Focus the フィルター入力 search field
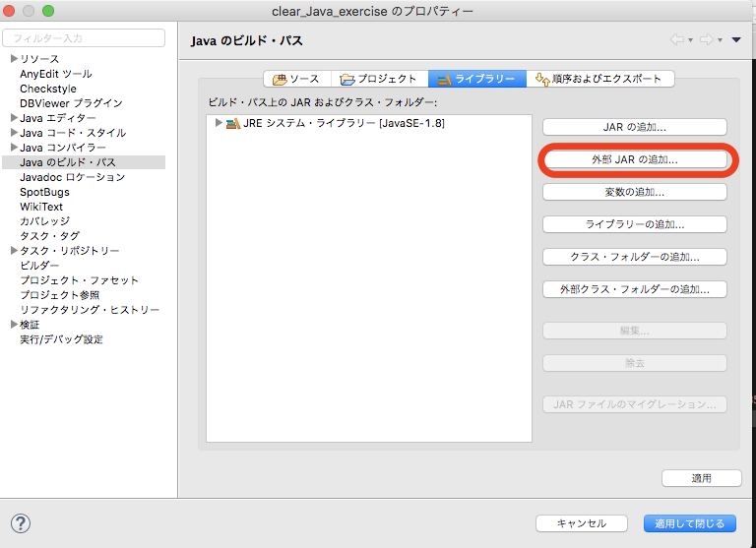756x548 pixels. click(x=84, y=38)
